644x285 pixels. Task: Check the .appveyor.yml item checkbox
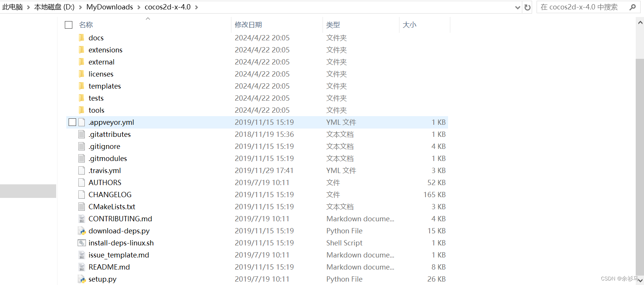tap(72, 122)
